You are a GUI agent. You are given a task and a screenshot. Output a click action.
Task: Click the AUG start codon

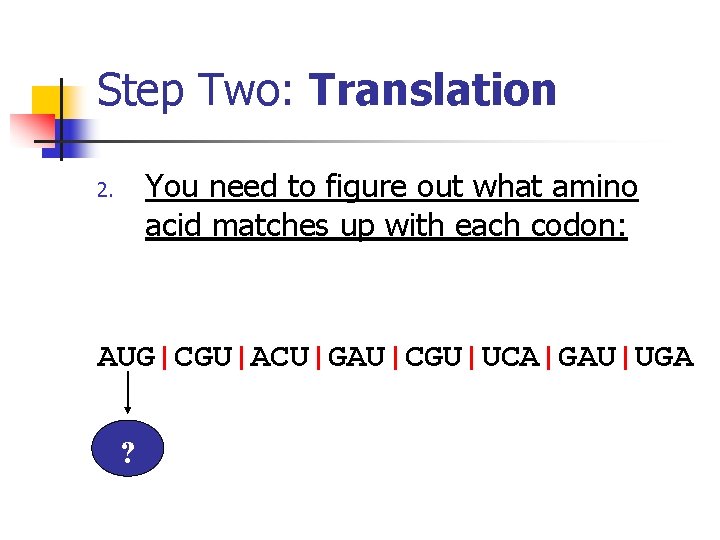(x=126, y=357)
